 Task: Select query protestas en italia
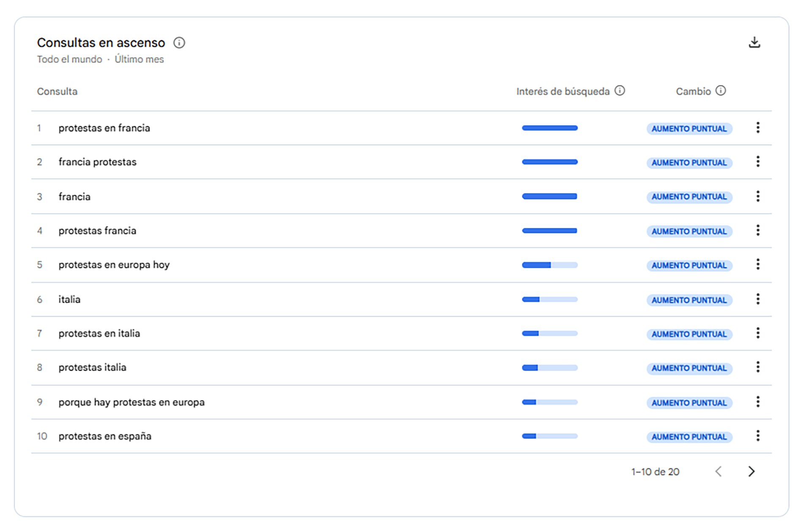pyautogui.click(x=99, y=334)
